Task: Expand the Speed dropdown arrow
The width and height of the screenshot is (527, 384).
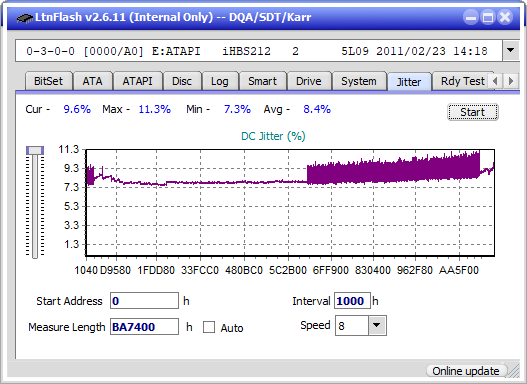Action: coord(377,325)
